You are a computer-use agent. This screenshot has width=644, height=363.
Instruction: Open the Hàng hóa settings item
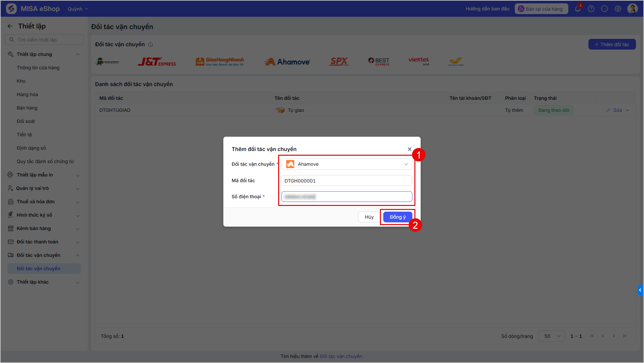point(27,94)
